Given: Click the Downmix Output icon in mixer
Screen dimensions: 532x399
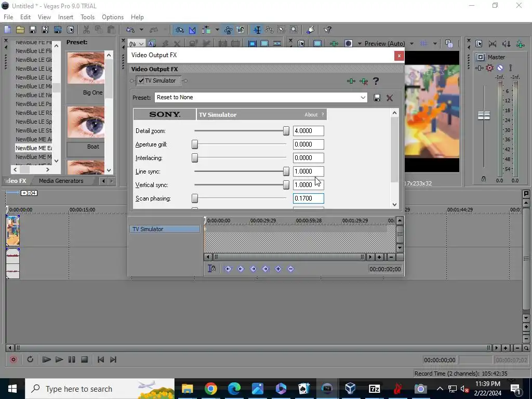Looking at the screenshot, I should click(x=493, y=44).
